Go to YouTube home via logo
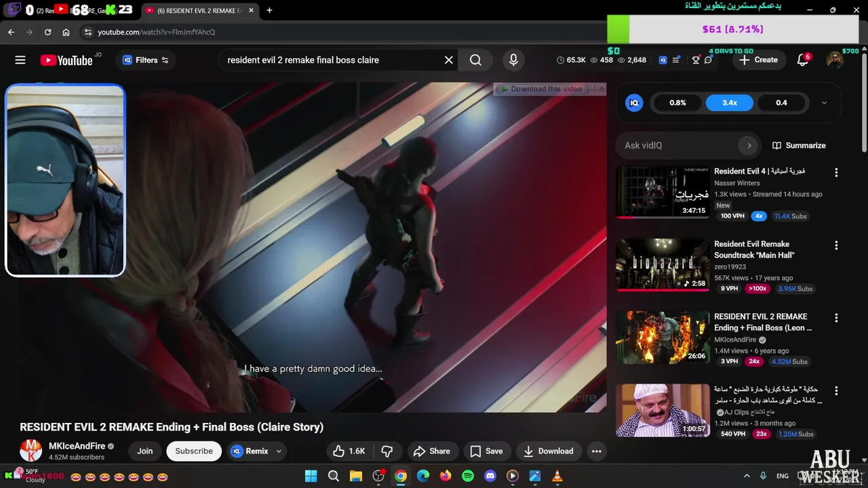This screenshot has height=488, width=868. pyautogui.click(x=66, y=60)
